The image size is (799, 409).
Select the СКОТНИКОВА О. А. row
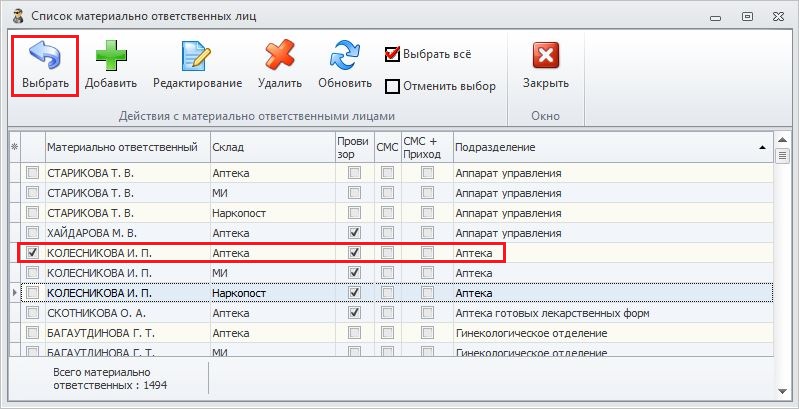point(126,313)
